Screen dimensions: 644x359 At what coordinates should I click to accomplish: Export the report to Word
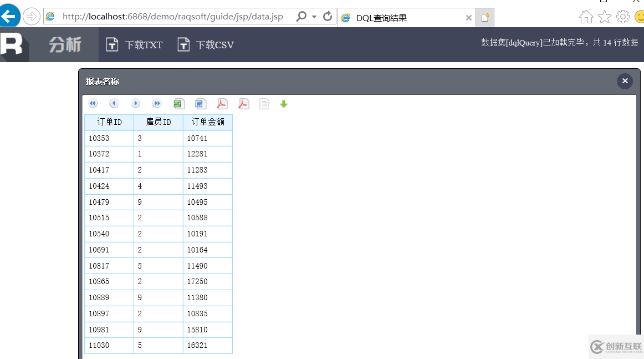[x=200, y=104]
